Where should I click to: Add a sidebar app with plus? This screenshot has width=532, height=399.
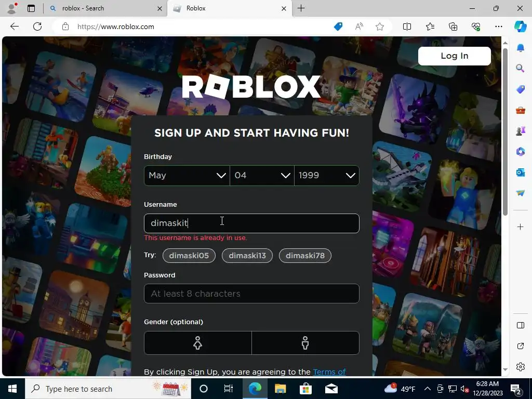[x=521, y=227]
